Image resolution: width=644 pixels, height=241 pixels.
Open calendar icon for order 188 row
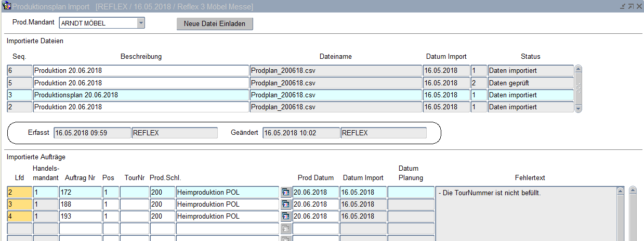[x=285, y=205]
